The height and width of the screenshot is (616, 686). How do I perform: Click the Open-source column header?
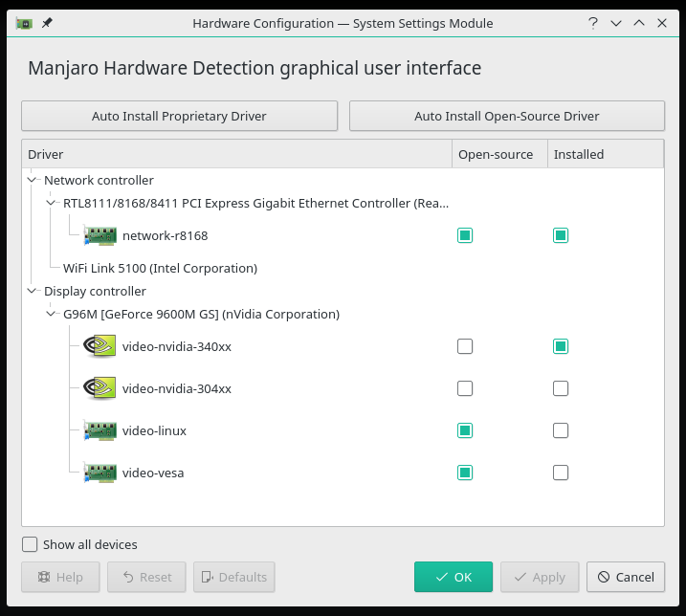496,154
